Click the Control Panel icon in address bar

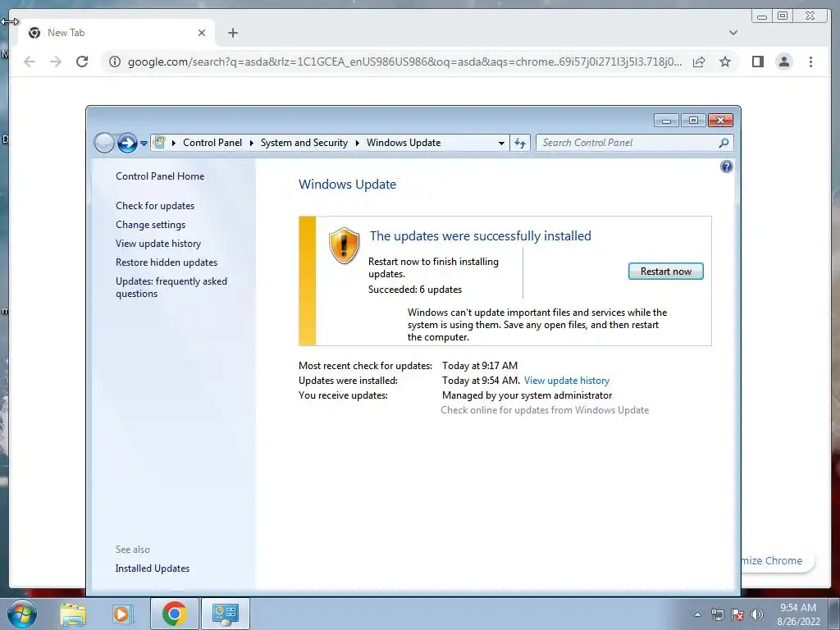click(x=159, y=143)
